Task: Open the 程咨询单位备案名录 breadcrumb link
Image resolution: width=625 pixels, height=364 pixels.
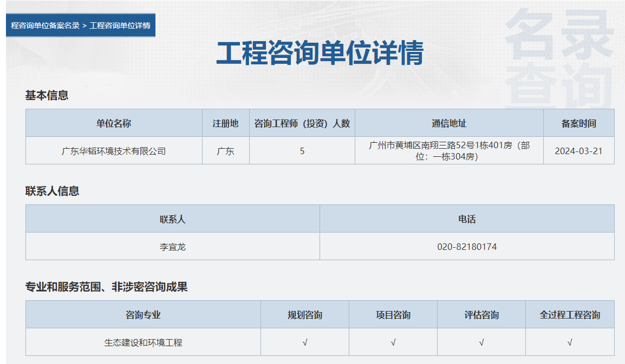Action: click(45, 25)
